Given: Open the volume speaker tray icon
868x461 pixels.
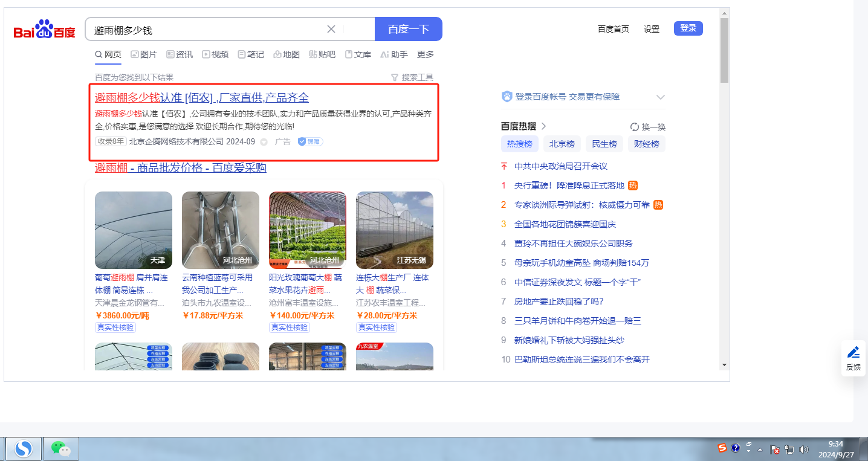Looking at the screenshot, I should 804,450.
